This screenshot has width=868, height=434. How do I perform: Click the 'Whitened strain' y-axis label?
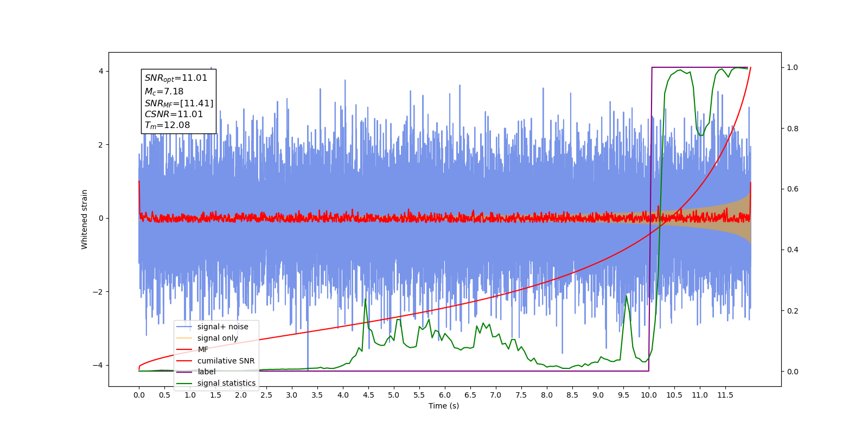pos(85,219)
